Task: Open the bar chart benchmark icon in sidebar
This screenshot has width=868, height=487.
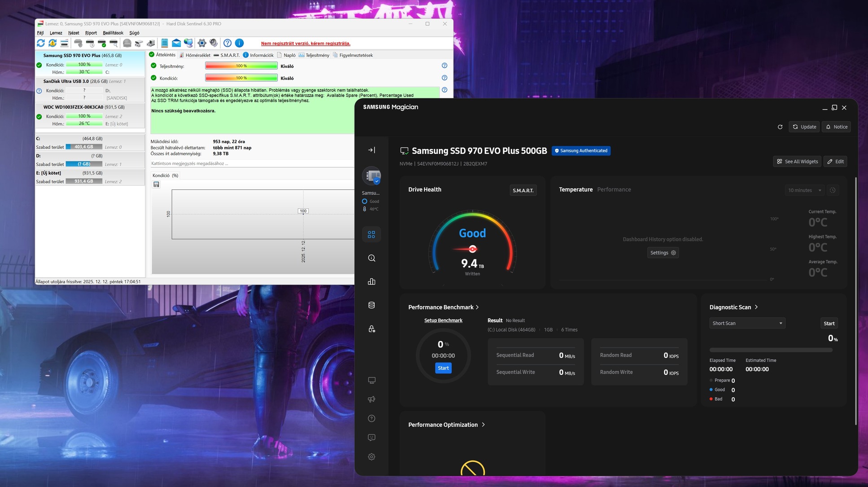Action: [x=372, y=281]
